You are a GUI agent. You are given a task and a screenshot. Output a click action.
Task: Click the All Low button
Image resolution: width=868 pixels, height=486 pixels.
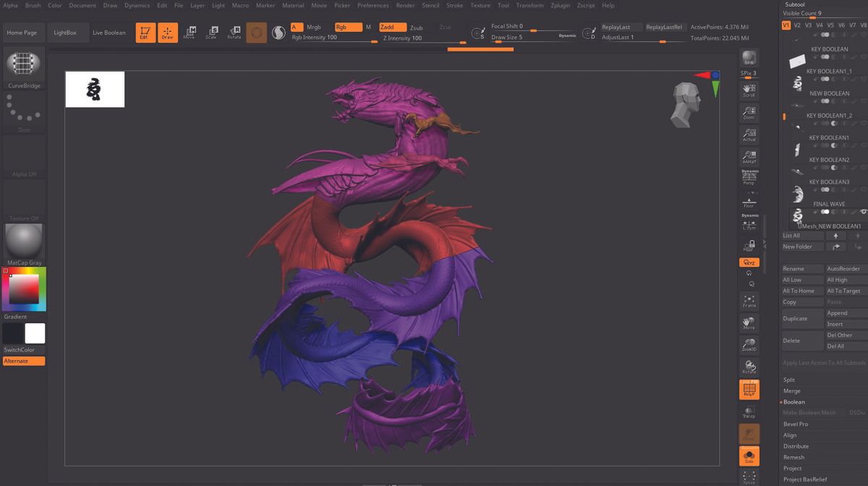point(793,279)
